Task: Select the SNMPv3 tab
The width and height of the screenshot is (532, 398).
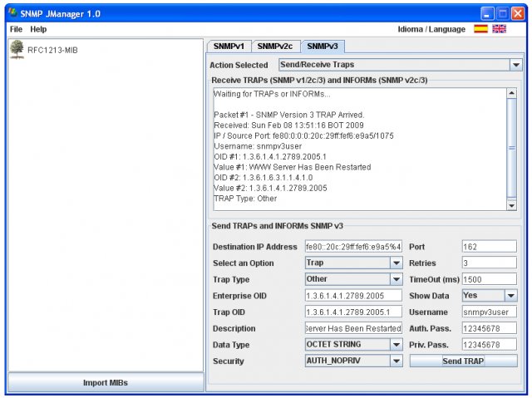Action: pos(323,47)
